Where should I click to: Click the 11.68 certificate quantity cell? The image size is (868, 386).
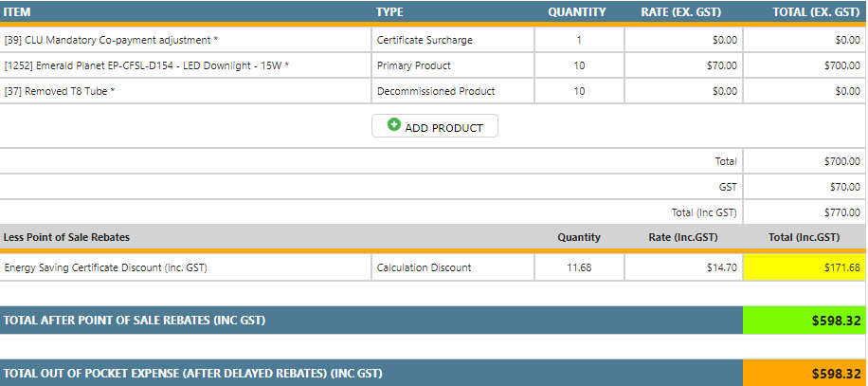tap(579, 267)
